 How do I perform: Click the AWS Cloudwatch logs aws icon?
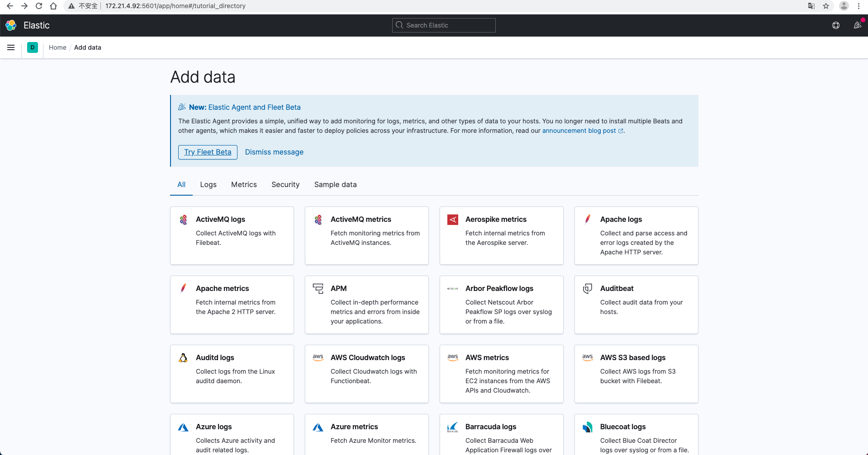click(318, 357)
